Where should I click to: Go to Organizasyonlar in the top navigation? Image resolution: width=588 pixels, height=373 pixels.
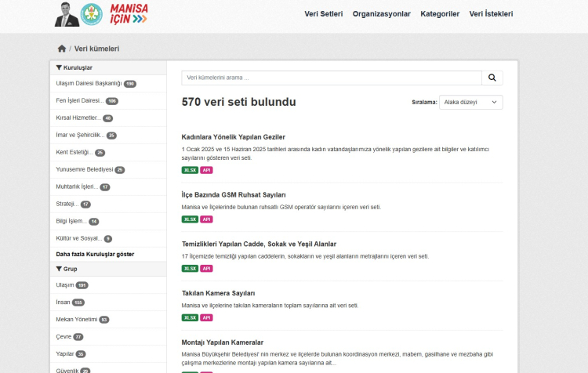tap(381, 14)
